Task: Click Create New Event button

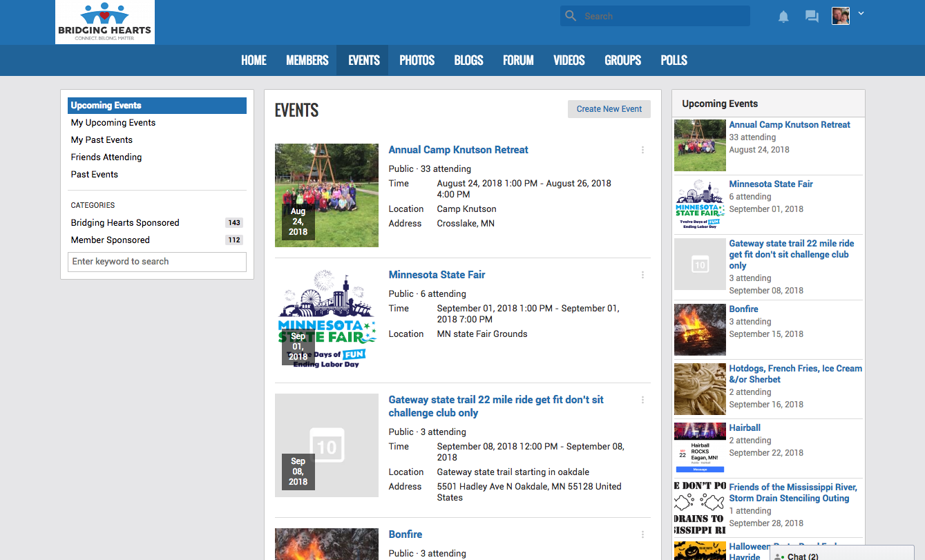Action: pos(609,109)
